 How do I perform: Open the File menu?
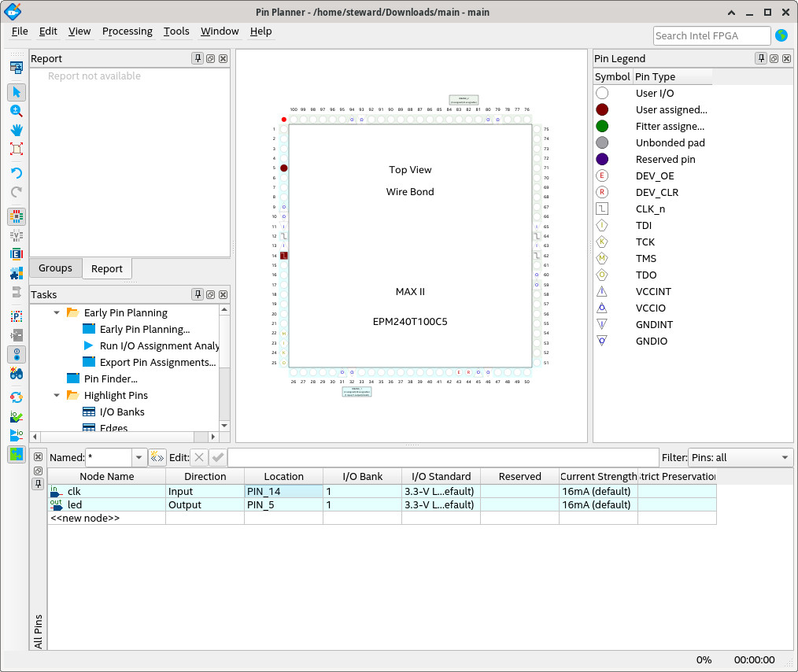click(x=20, y=31)
